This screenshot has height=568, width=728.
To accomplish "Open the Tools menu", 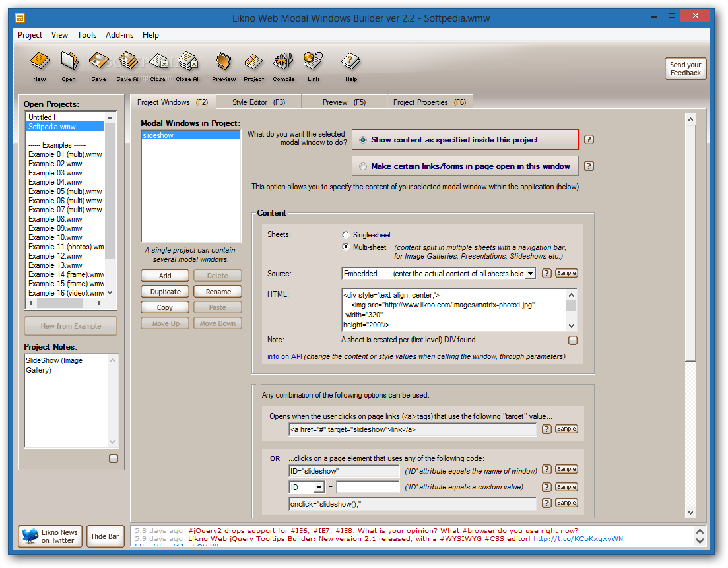I will [x=87, y=35].
